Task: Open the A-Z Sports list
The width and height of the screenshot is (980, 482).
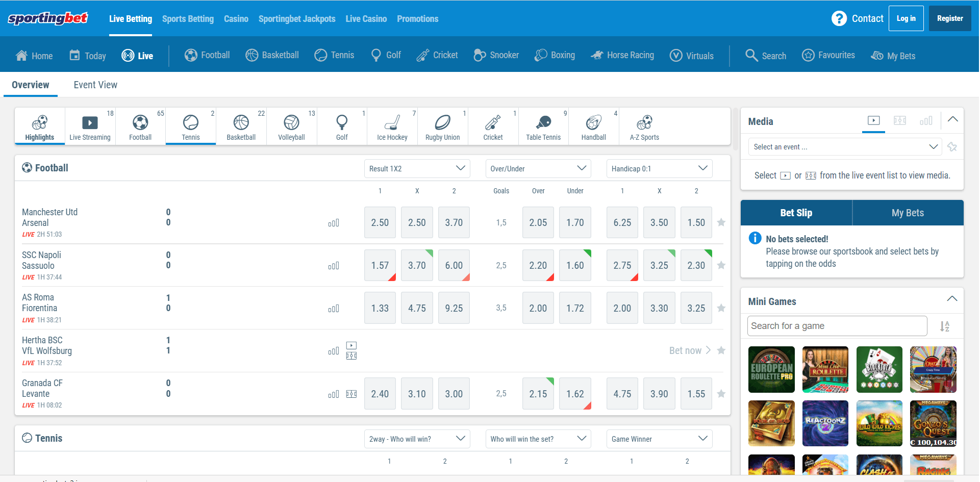Action: pyautogui.click(x=644, y=126)
